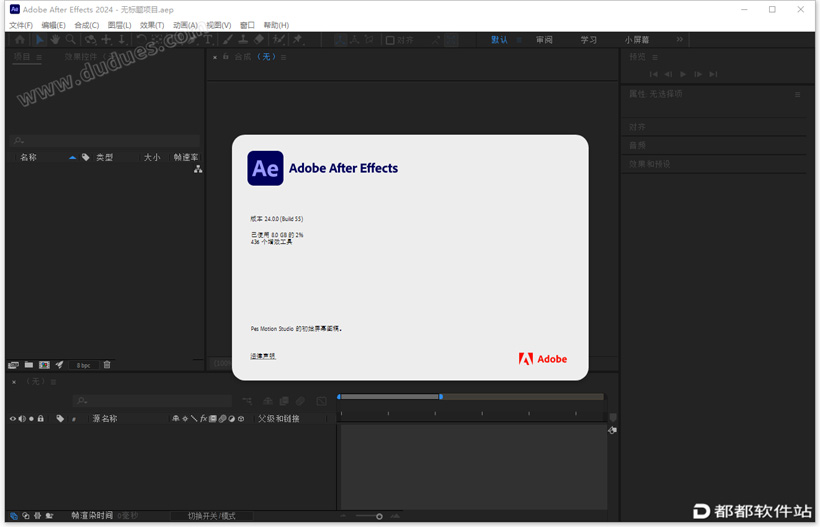The height and width of the screenshot is (527, 820).
Task: Open the Project panel menu
Action: (39, 57)
